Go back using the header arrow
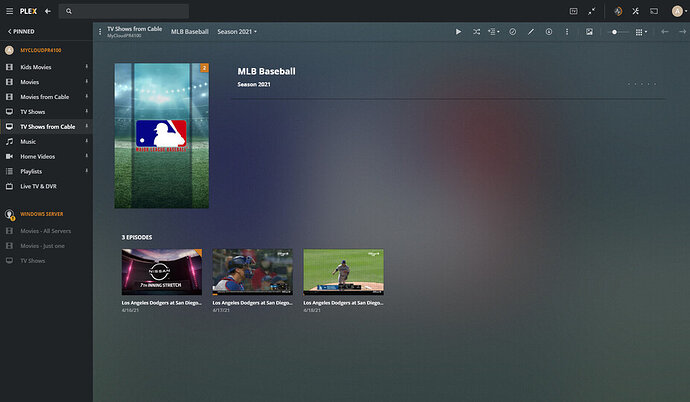This screenshot has width=690, height=402. (x=48, y=11)
